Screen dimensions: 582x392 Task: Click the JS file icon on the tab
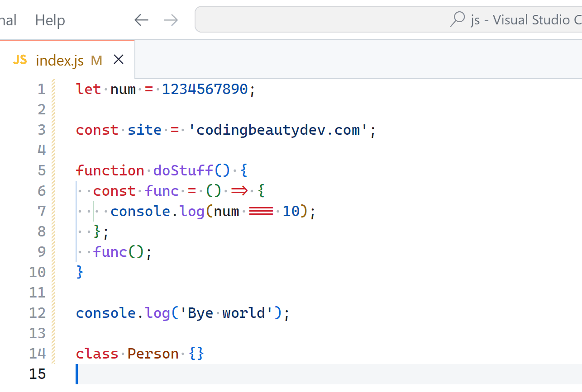coord(20,60)
